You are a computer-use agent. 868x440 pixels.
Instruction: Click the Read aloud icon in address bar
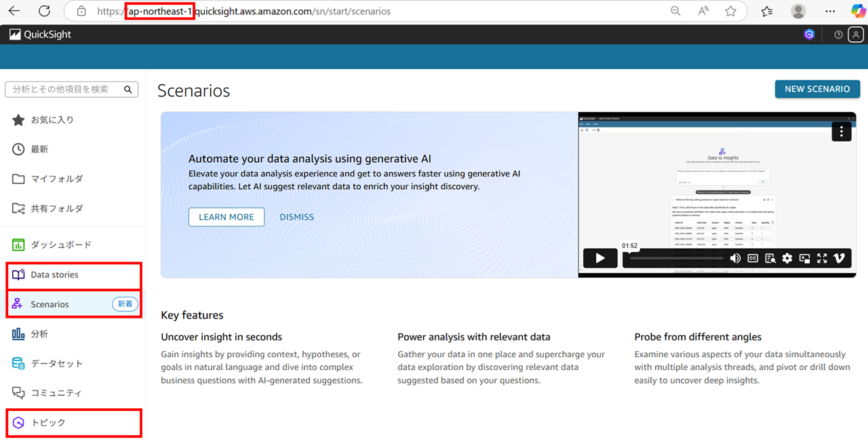click(x=703, y=11)
